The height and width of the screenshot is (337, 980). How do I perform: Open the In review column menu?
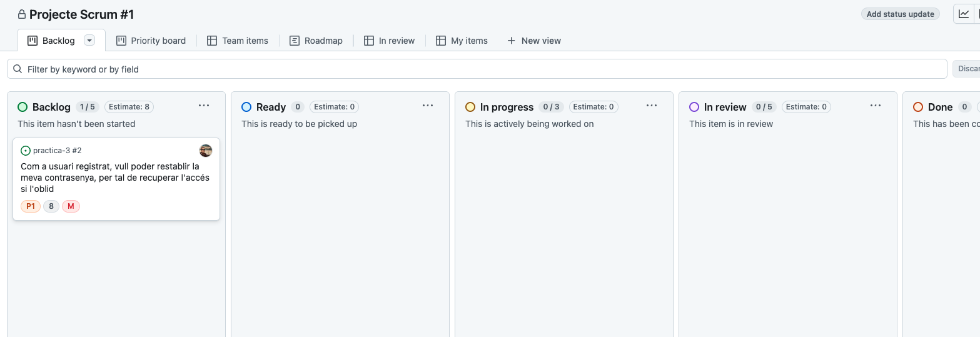(876, 106)
